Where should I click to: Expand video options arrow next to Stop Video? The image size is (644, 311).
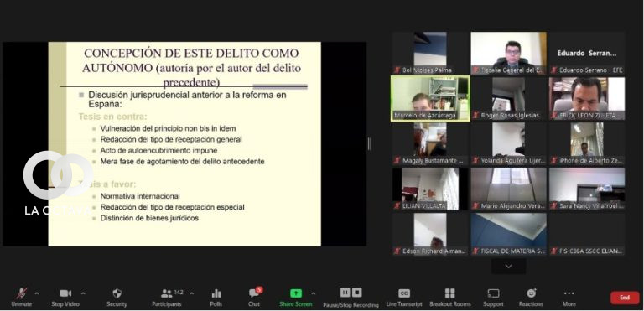[x=83, y=293]
